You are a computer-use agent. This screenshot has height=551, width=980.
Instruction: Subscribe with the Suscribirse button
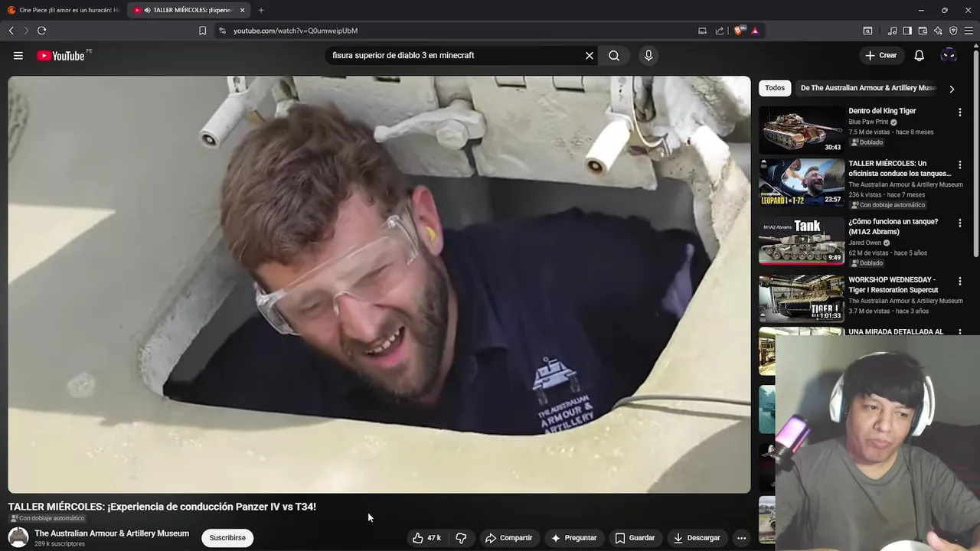click(x=227, y=538)
